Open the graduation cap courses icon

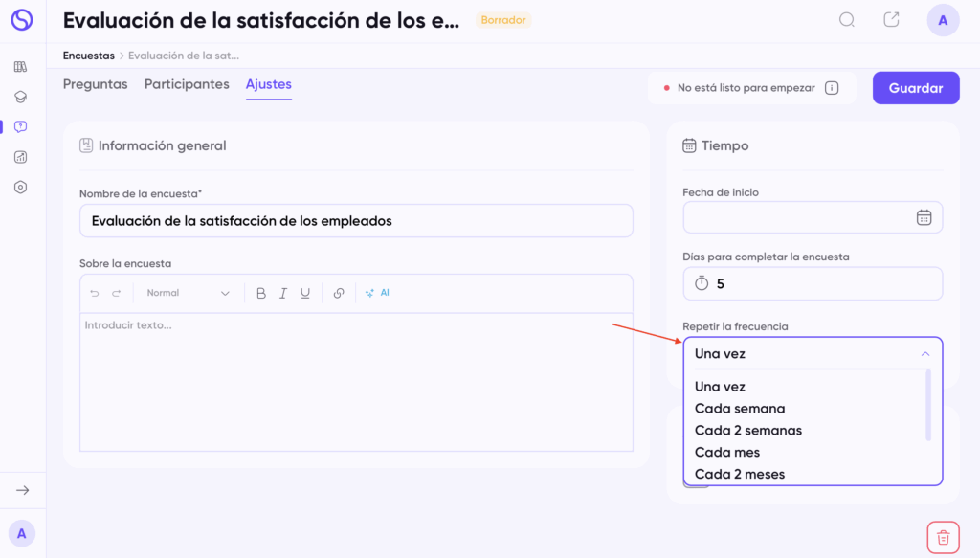21,97
